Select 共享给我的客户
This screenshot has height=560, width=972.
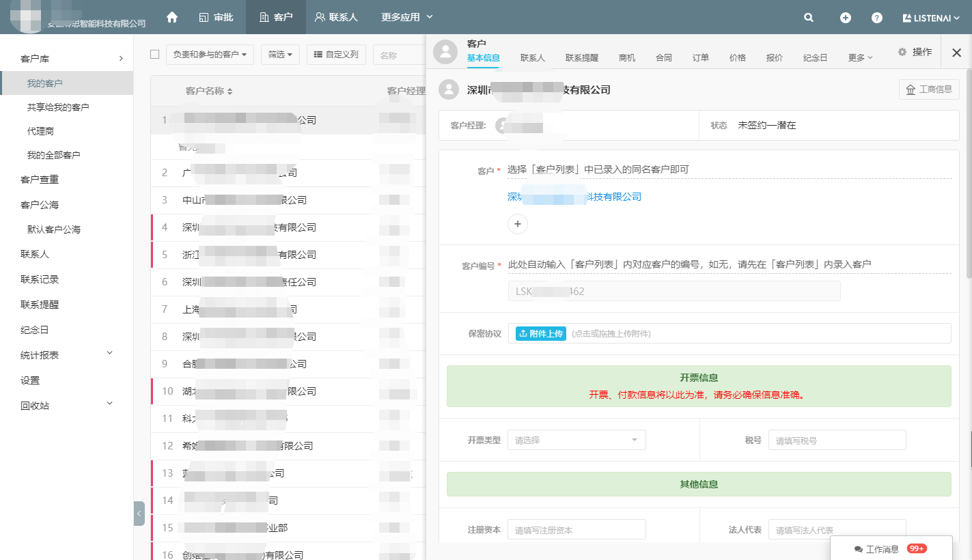(x=58, y=107)
